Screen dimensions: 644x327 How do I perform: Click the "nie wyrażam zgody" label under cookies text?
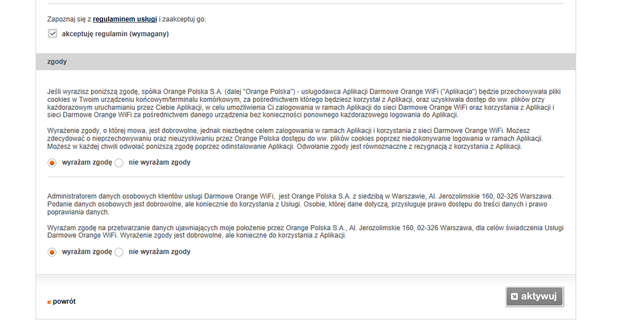tap(159, 163)
